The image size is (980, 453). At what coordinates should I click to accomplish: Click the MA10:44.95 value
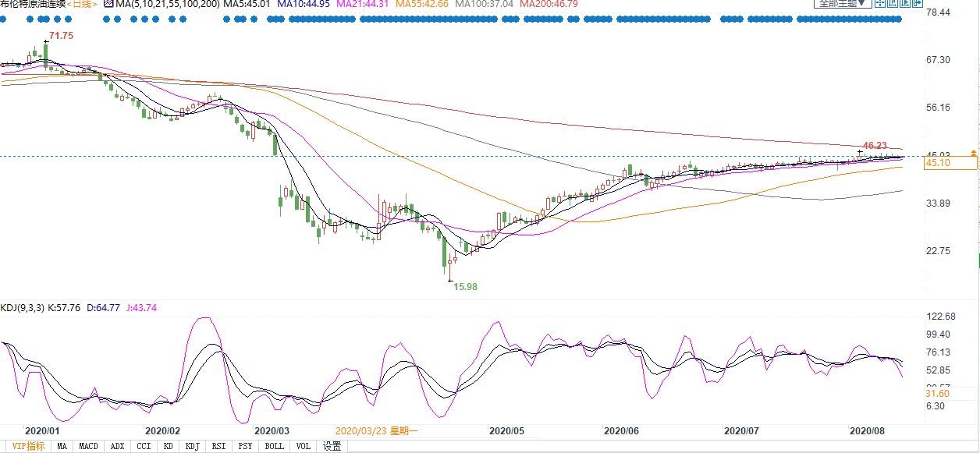(303, 4)
